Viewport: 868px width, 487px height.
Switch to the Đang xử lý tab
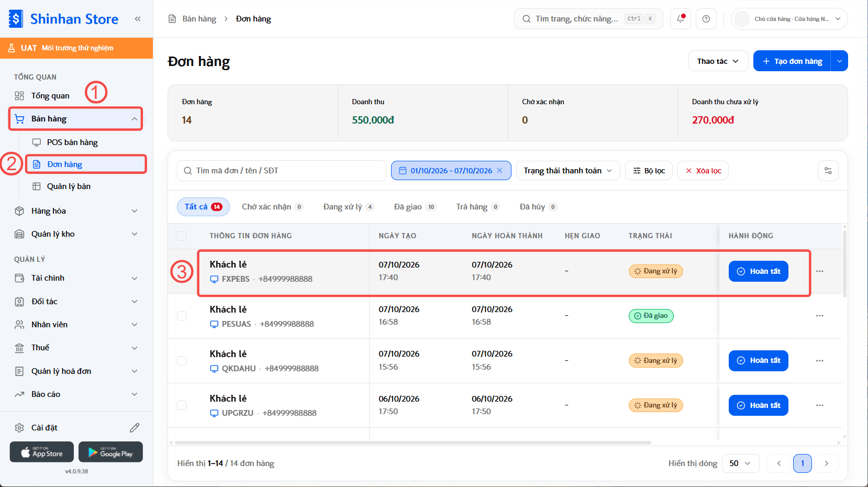tap(348, 207)
